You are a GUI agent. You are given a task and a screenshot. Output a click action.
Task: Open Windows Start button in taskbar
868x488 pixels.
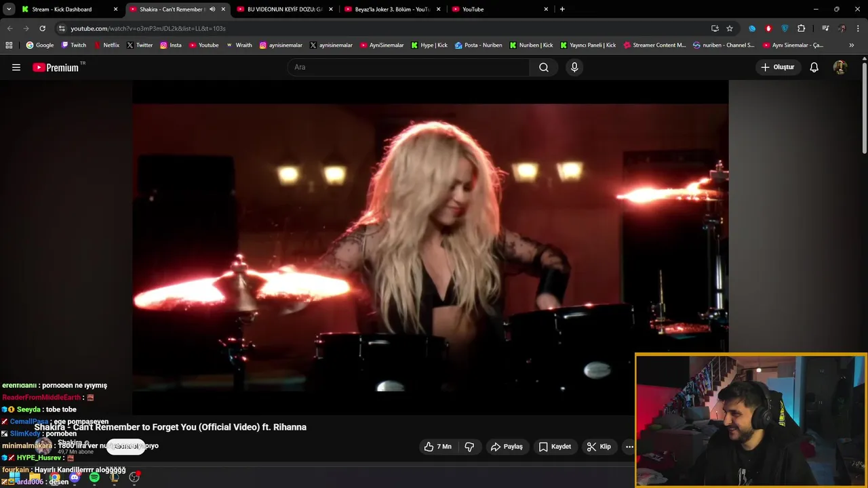coord(14,477)
